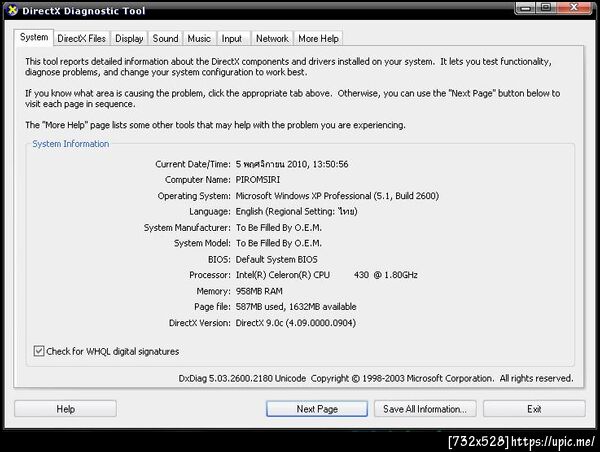
Task: Click the 958MB RAM memory value
Action: (259, 291)
